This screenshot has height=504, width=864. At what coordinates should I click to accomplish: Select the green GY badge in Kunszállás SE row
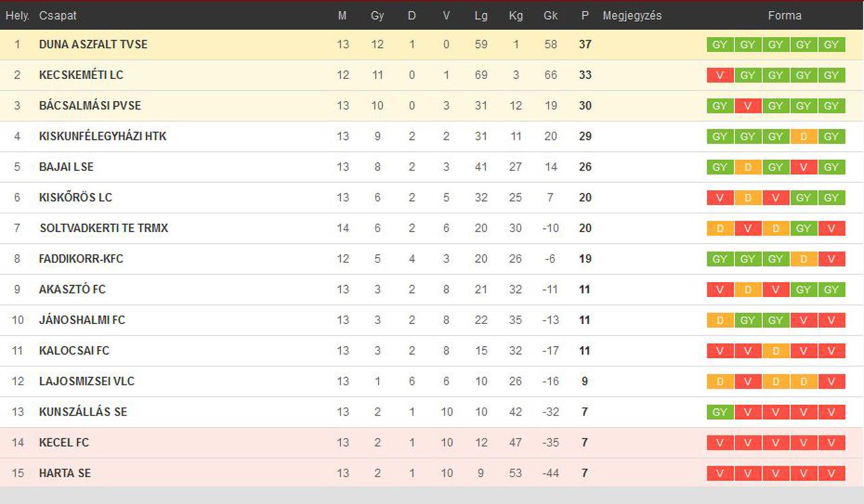coord(720,412)
